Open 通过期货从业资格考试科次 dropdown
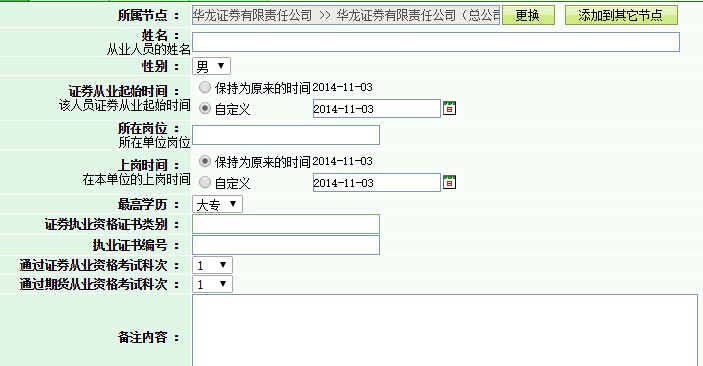703x366 pixels. (x=212, y=284)
